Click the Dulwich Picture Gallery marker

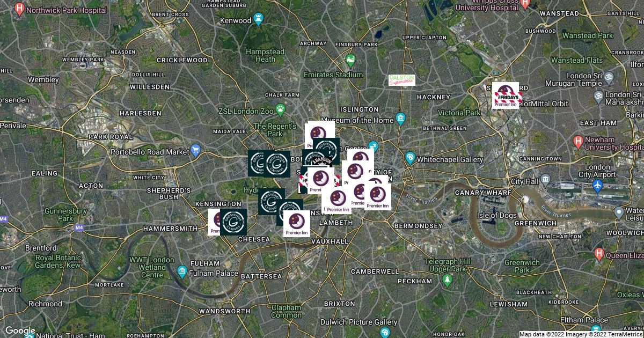coord(385,333)
